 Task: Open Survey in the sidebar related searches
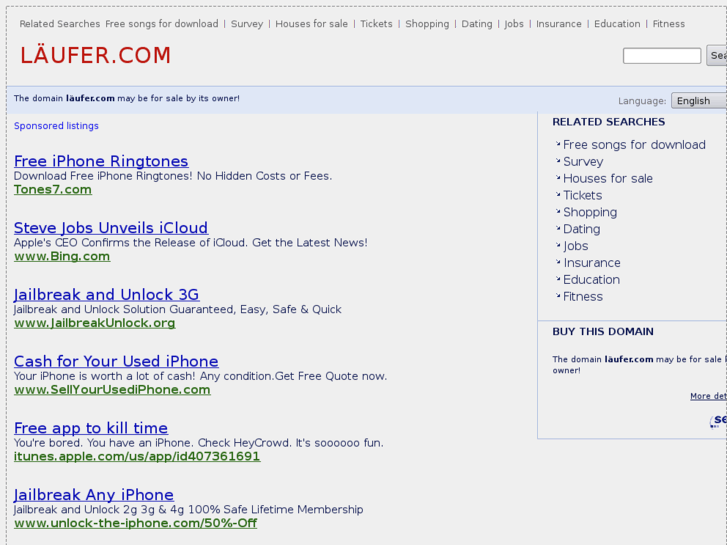pyautogui.click(x=583, y=162)
